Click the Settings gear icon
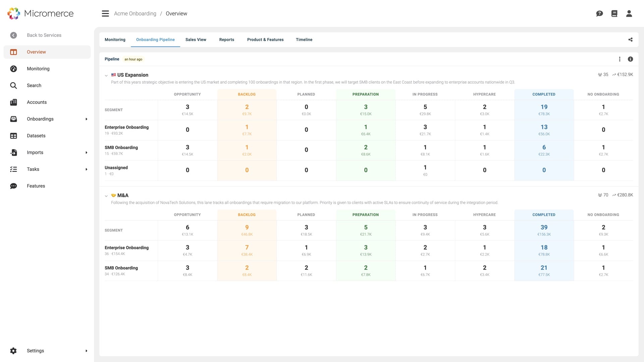Image resolution: width=644 pixels, height=362 pixels. 13,351
